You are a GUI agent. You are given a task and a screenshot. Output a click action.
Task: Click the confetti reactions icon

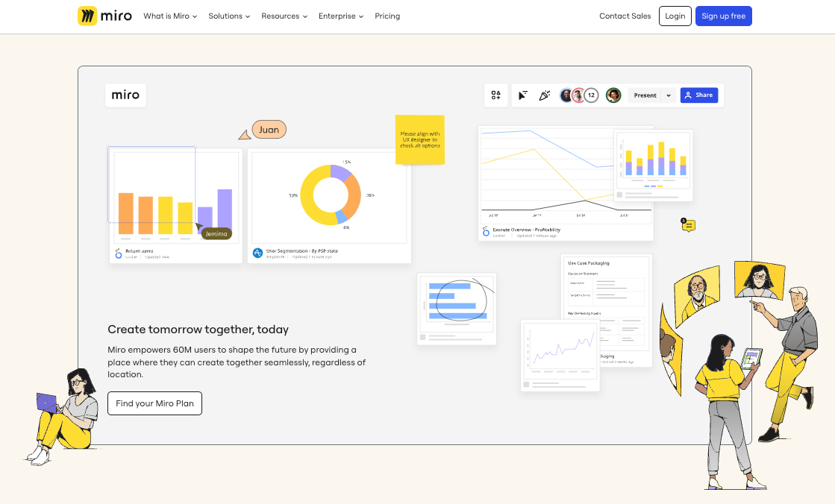tap(545, 95)
